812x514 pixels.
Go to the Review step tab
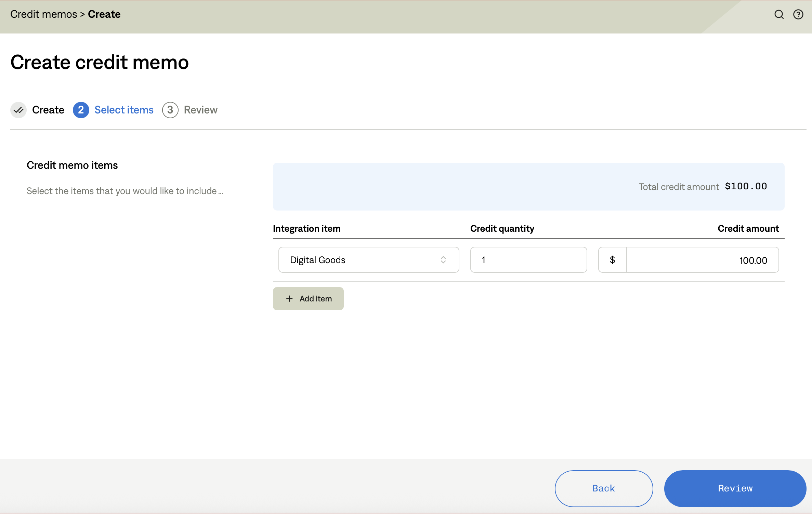click(200, 110)
